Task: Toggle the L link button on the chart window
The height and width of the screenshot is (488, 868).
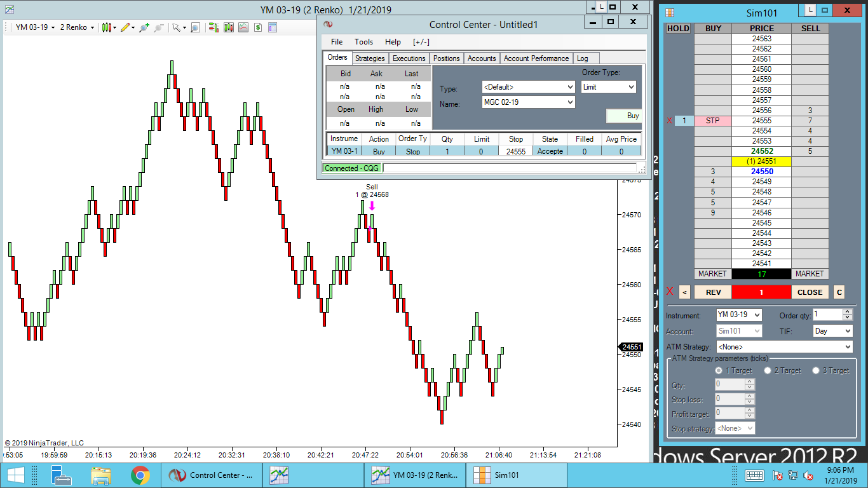Action: coord(600,7)
